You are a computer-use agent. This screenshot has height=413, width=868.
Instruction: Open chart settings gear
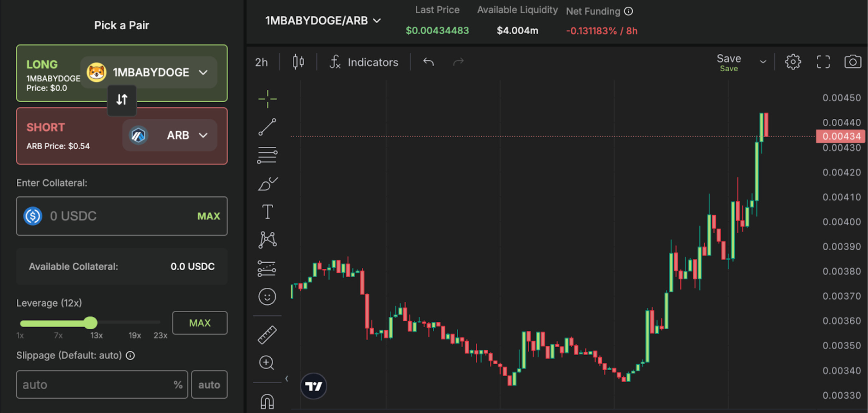click(793, 62)
